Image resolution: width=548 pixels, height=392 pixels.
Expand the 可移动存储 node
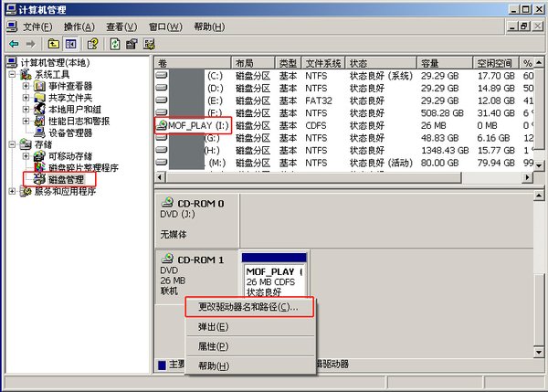coord(26,156)
